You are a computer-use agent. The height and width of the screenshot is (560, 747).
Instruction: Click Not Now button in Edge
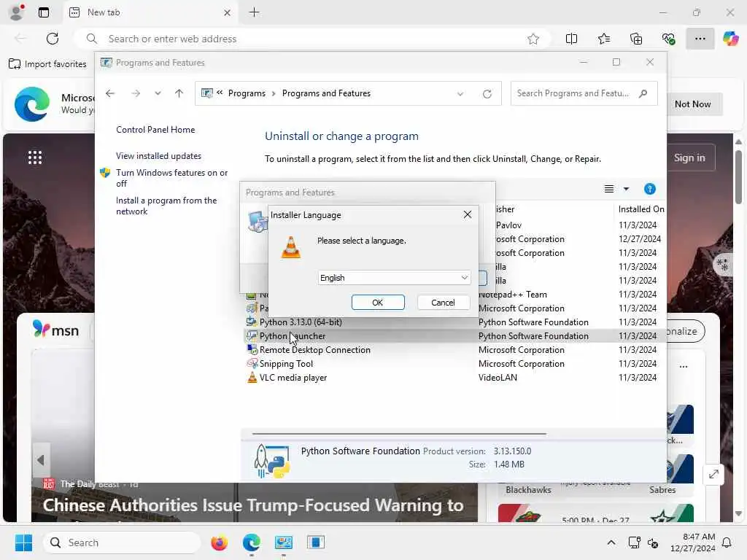click(x=692, y=104)
